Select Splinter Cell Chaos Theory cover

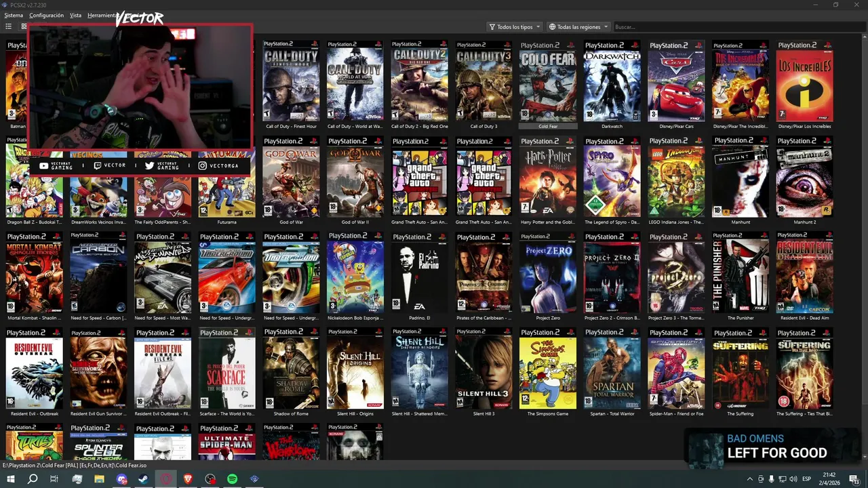point(98,442)
